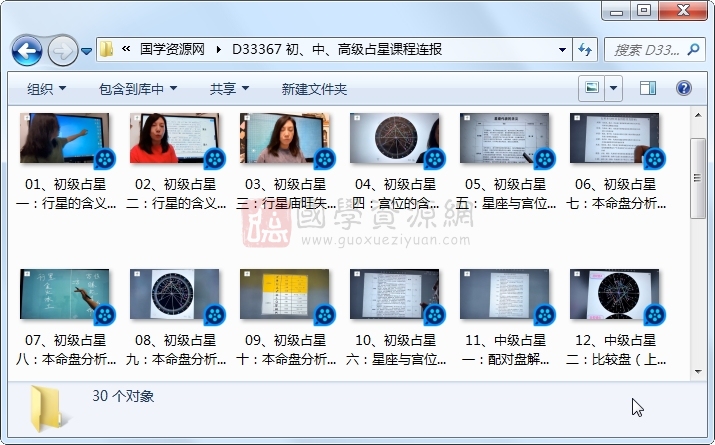Click file name 11、中级占星一：配对盘解
This screenshot has width=715, height=445.
505,350
